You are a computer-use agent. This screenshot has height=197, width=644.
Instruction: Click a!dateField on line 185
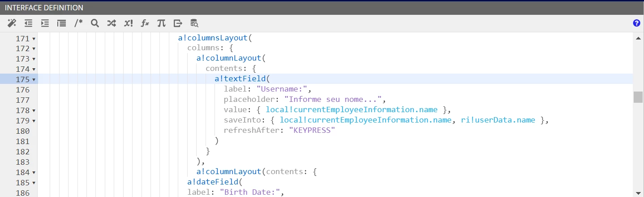212,182
